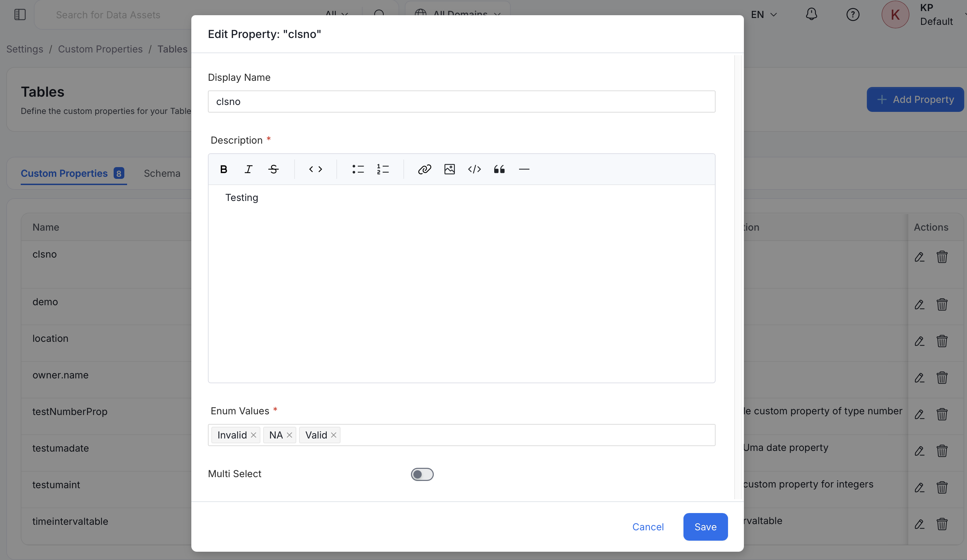Open the All Domains dropdown
Screen dimensions: 967x560
tap(457, 15)
